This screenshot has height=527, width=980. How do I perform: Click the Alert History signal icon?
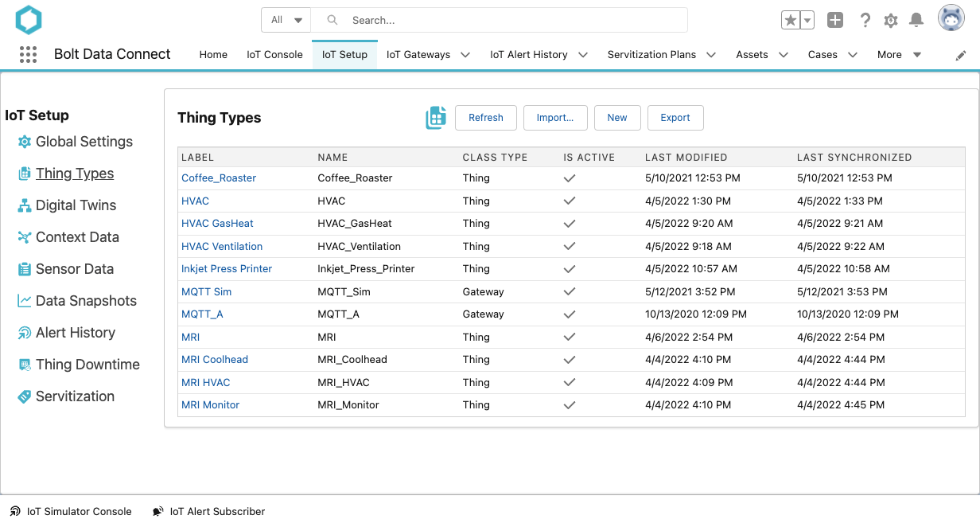point(25,333)
